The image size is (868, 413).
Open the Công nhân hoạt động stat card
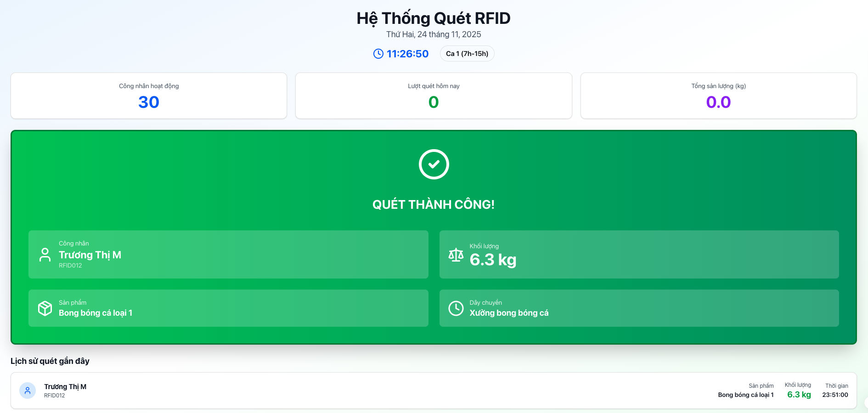[x=148, y=95]
